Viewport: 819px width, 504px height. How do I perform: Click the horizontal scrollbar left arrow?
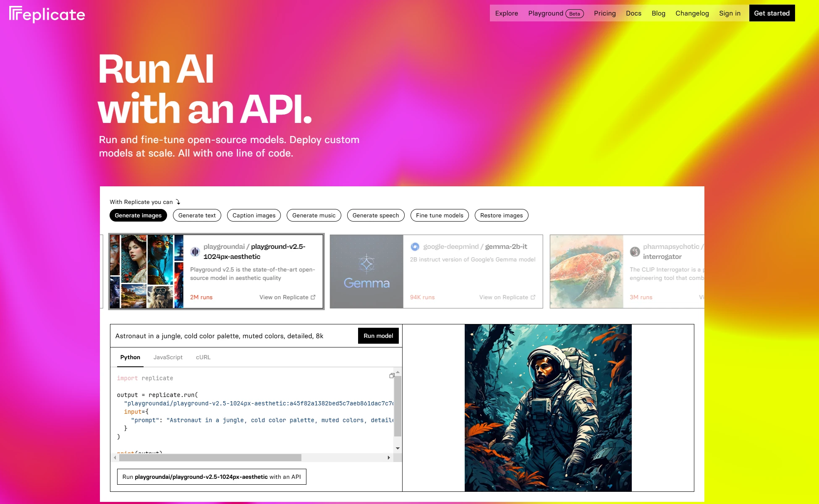(115, 457)
